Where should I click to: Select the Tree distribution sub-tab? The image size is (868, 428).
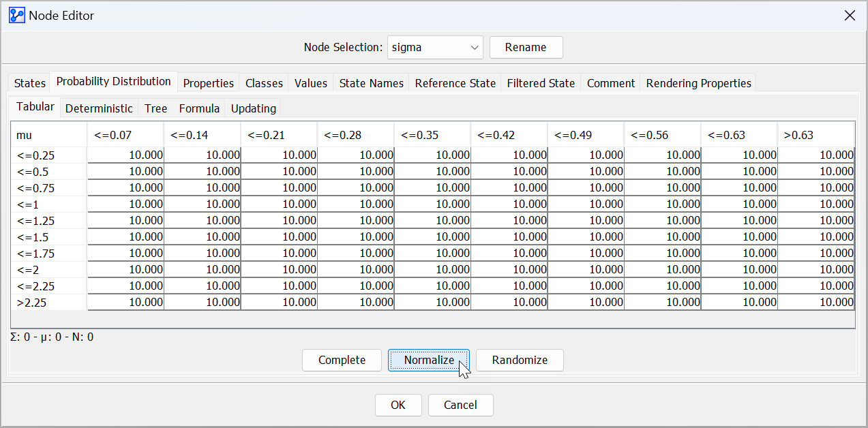155,108
